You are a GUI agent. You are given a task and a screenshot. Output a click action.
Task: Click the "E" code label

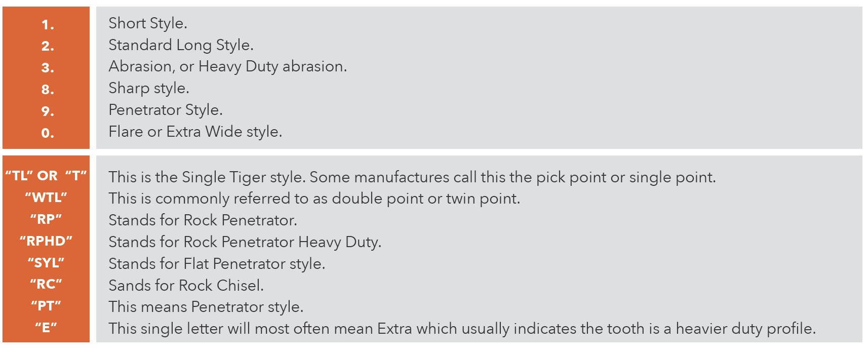coord(46,328)
